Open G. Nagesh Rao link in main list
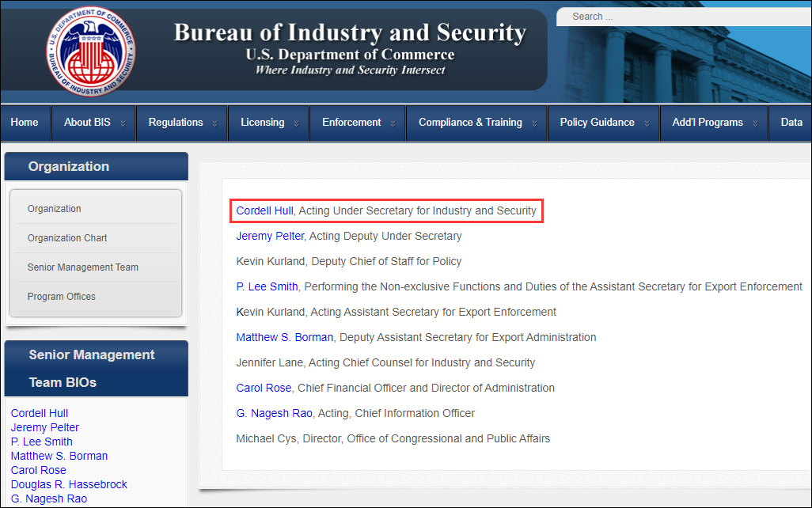This screenshot has height=508, width=812. 274,414
